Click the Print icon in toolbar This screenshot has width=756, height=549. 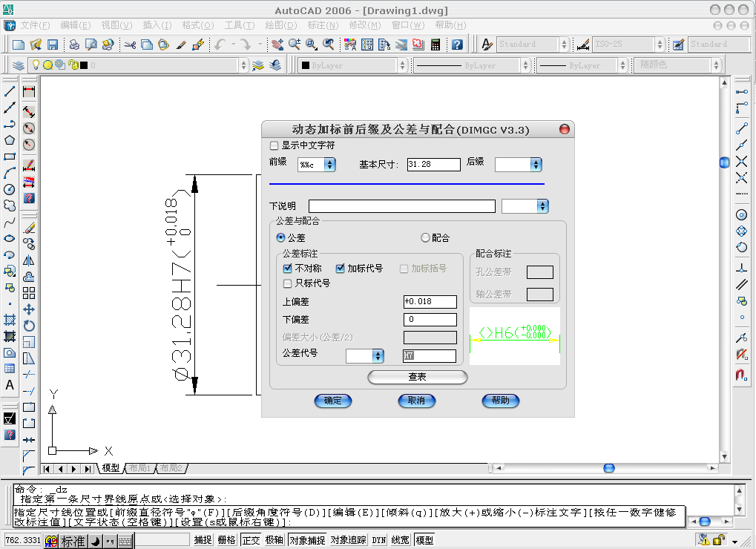74,45
